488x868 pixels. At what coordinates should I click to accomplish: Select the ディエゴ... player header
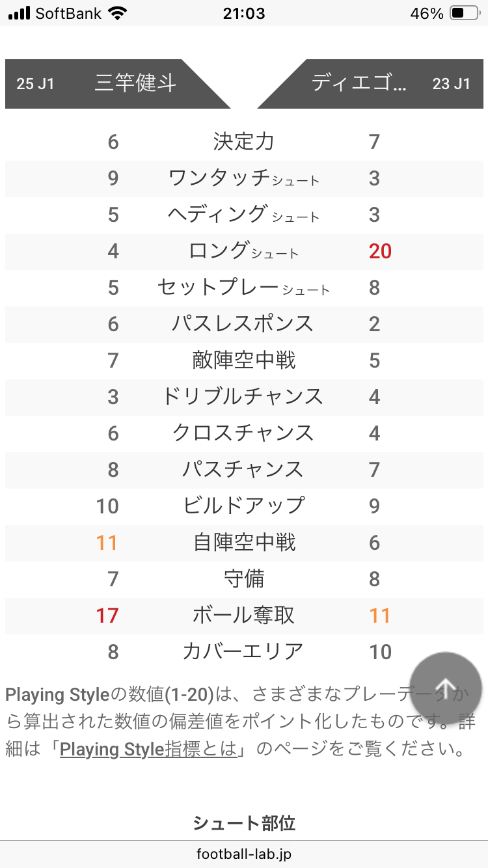[x=359, y=84]
